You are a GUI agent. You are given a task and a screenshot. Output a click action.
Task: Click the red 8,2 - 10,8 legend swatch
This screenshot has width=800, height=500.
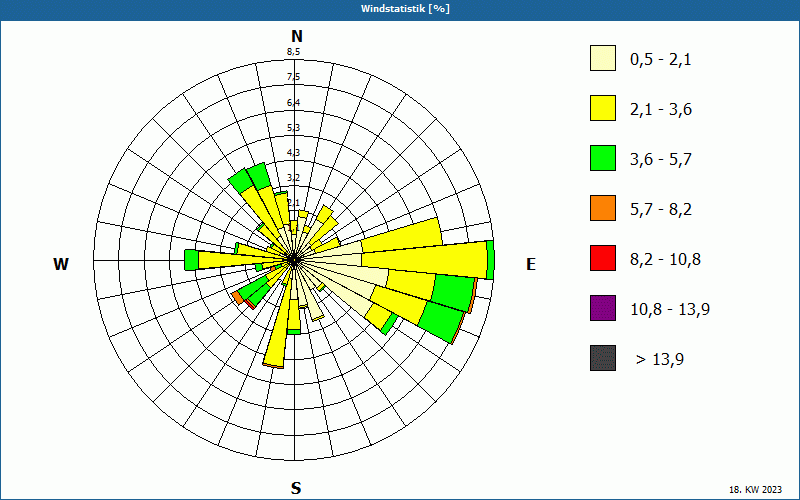pyautogui.click(x=603, y=258)
